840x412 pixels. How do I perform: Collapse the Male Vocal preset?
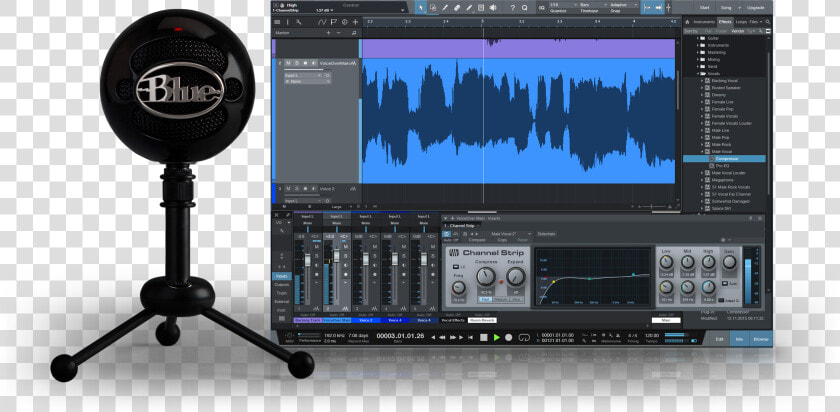(x=702, y=152)
